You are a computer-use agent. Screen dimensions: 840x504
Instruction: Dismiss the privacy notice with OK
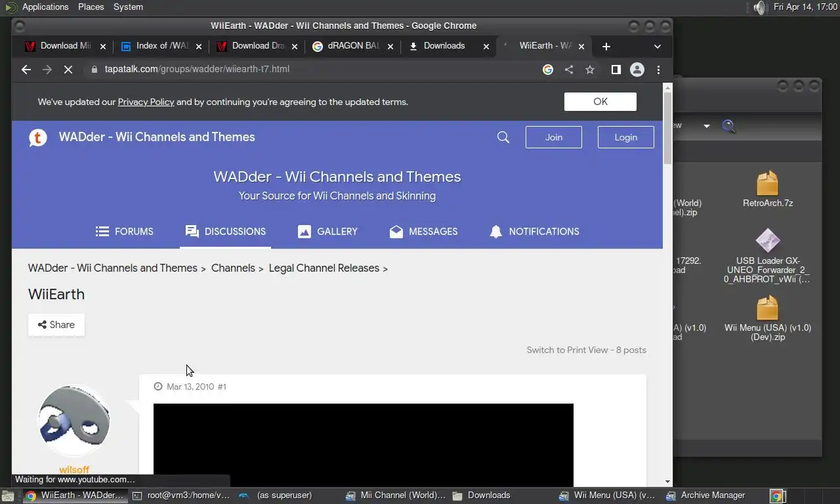pos(600,102)
